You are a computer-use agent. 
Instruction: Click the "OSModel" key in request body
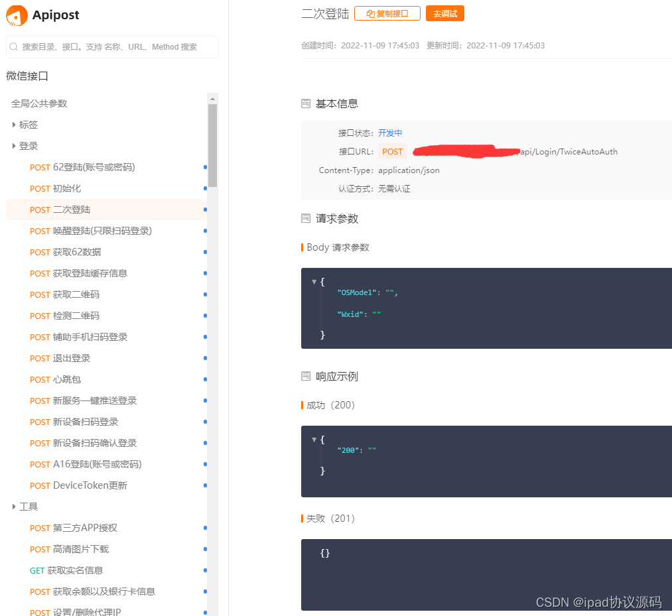point(357,292)
